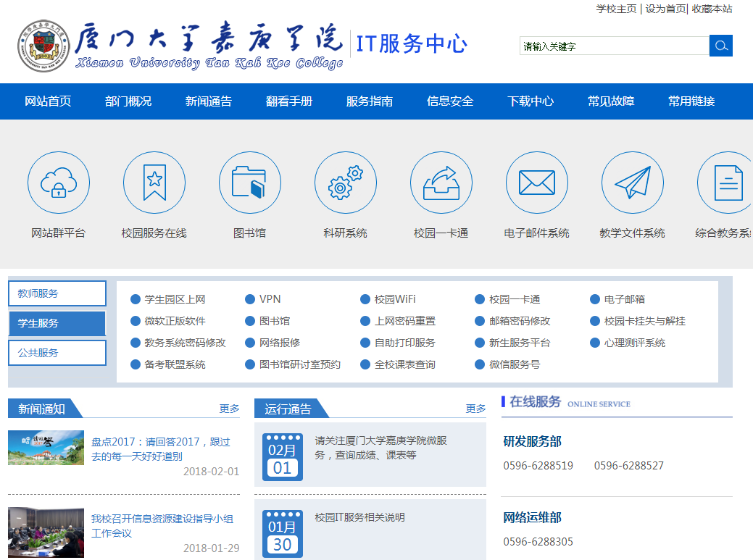
Task: Open the 学生园区上网 service link
Action: point(175,299)
